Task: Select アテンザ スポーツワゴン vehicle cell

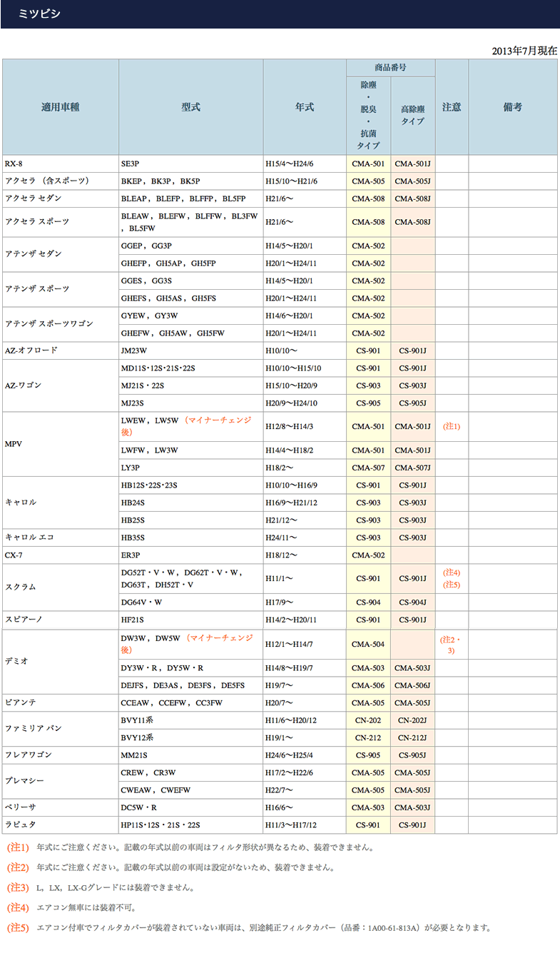Action: pos(61,324)
